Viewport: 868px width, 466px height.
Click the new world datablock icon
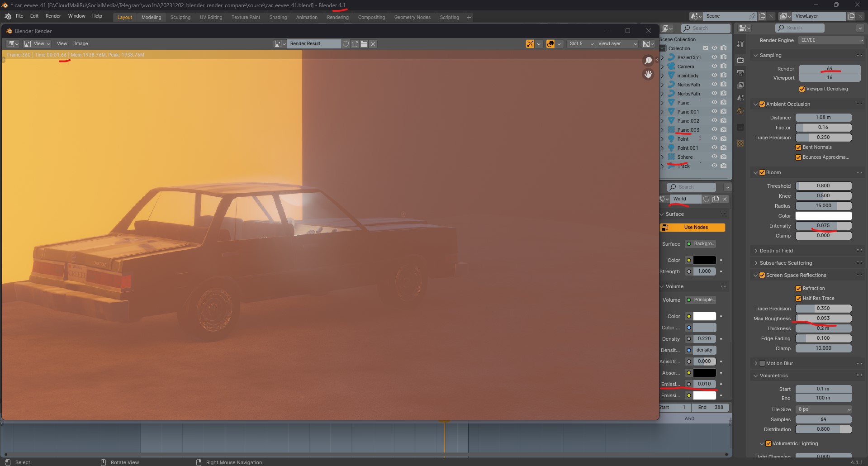[x=716, y=199]
